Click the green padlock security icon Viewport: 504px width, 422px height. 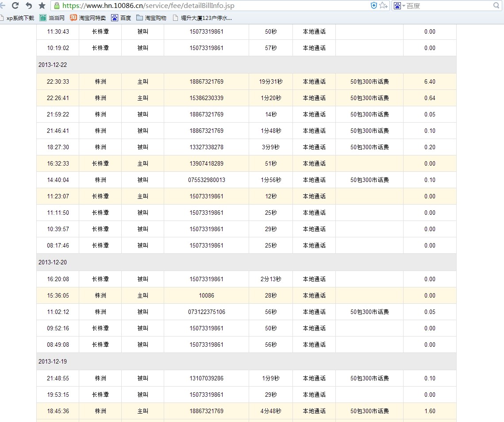[57, 6]
